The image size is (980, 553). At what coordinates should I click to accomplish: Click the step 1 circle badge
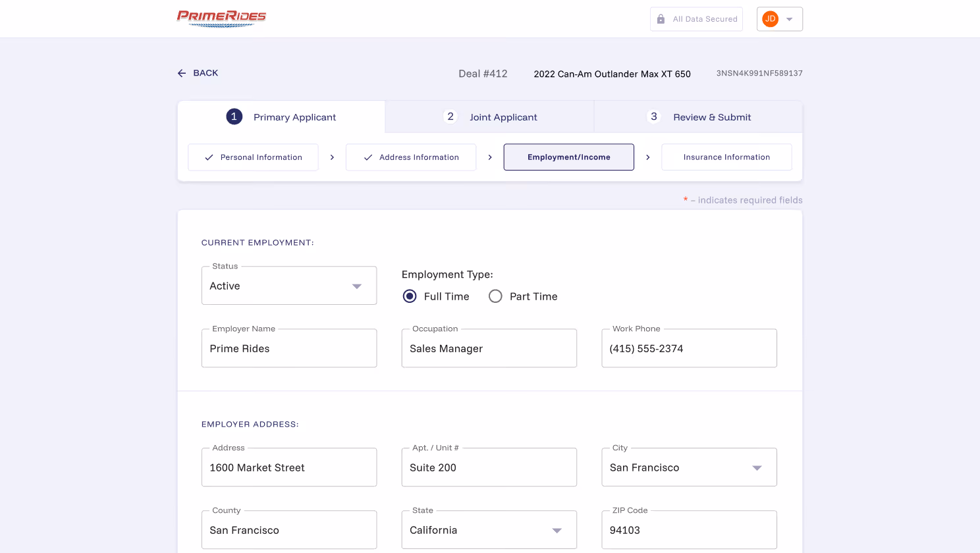[234, 117]
